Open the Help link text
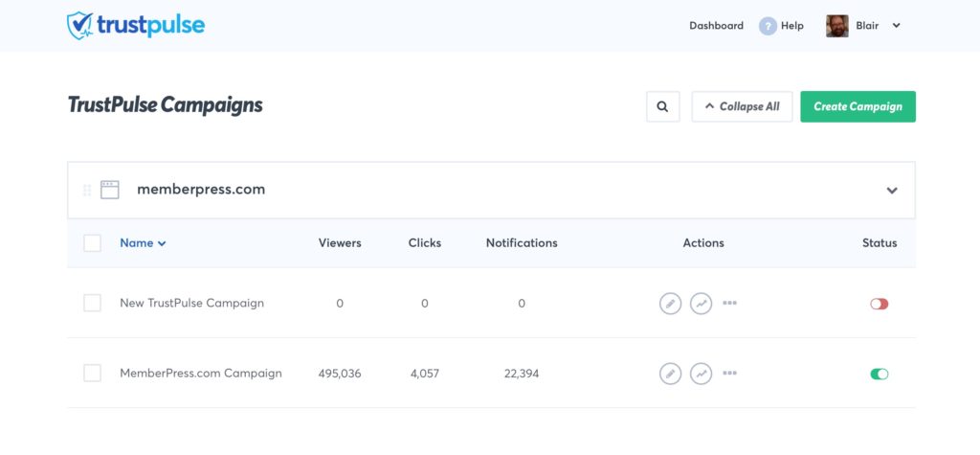This screenshot has height=455, width=980. [x=791, y=26]
